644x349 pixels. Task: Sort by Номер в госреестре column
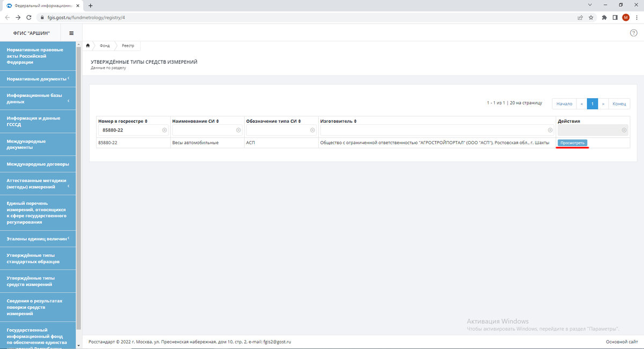click(x=146, y=121)
